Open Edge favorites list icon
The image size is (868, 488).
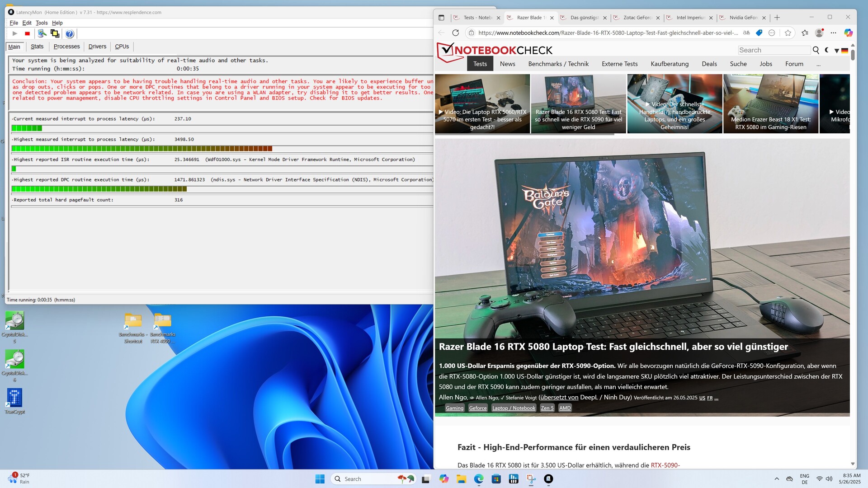tap(805, 33)
